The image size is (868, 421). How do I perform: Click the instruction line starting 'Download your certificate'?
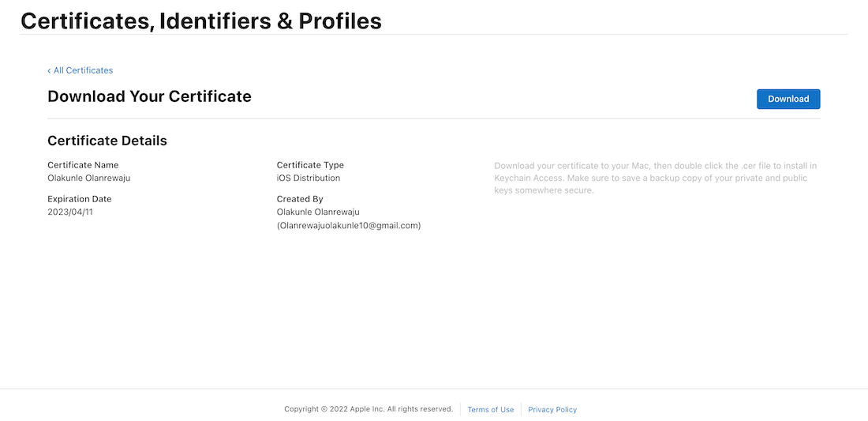click(x=655, y=166)
